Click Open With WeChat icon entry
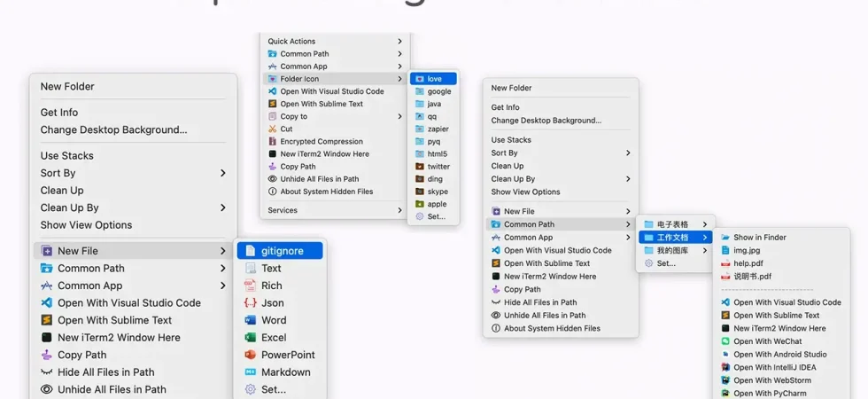 [725, 341]
